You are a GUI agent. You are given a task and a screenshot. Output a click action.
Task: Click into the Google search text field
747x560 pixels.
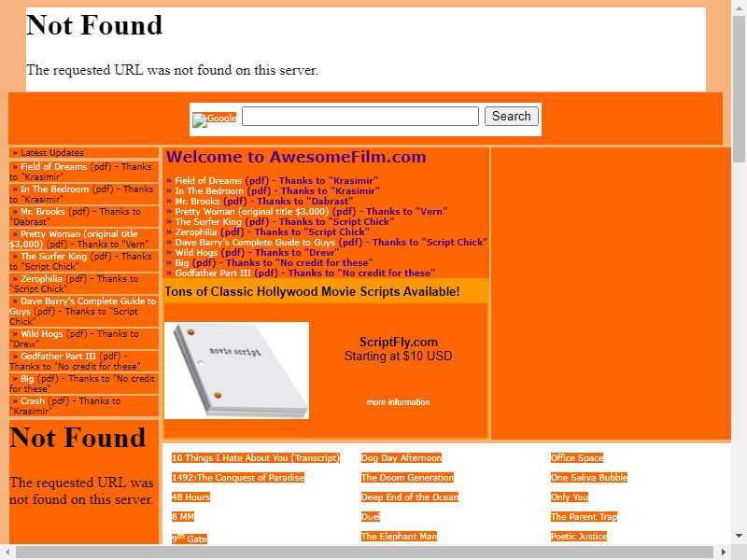pos(360,116)
